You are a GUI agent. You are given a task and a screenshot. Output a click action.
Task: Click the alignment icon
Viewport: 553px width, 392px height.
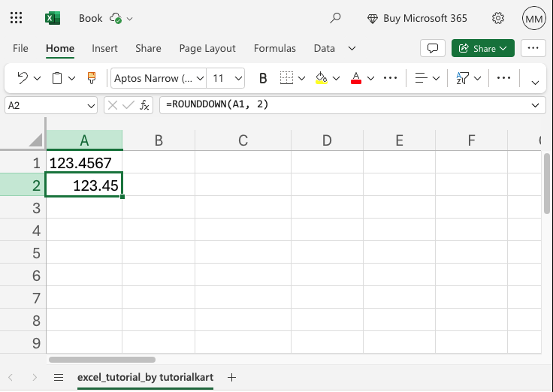coord(421,78)
